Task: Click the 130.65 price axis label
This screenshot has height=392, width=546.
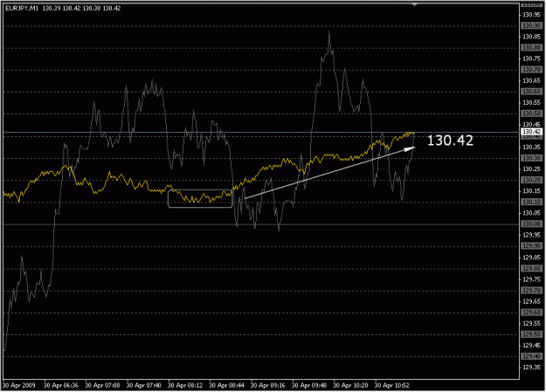Action: pos(531,80)
